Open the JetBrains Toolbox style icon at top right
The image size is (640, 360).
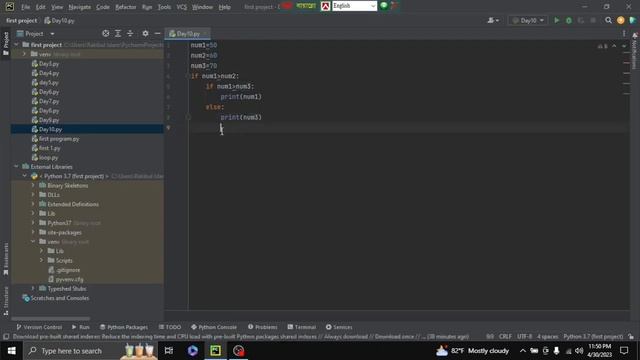click(x=633, y=20)
